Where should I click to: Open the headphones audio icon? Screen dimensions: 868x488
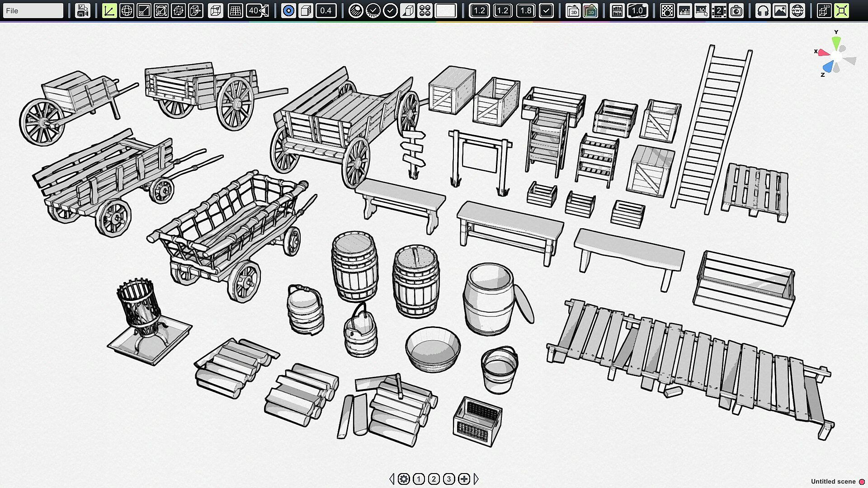click(x=763, y=10)
